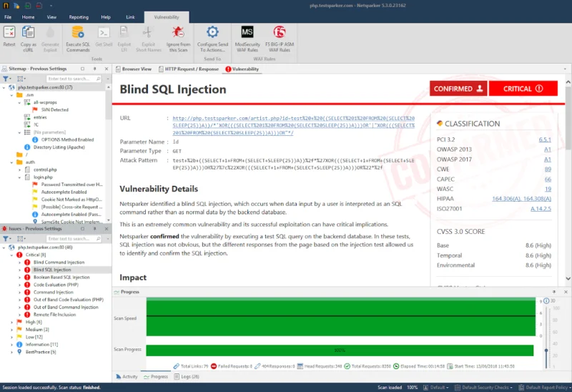Image resolution: width=572 pixels, height=392 pixels.
Task: Click the Ignore from this Scan bug icon
Action: (178, 32)
